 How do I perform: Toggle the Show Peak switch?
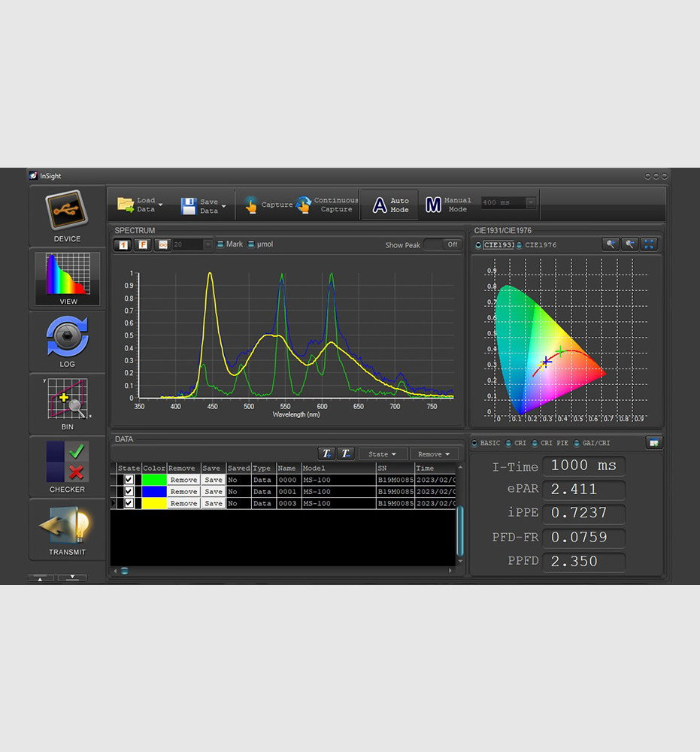442,244
